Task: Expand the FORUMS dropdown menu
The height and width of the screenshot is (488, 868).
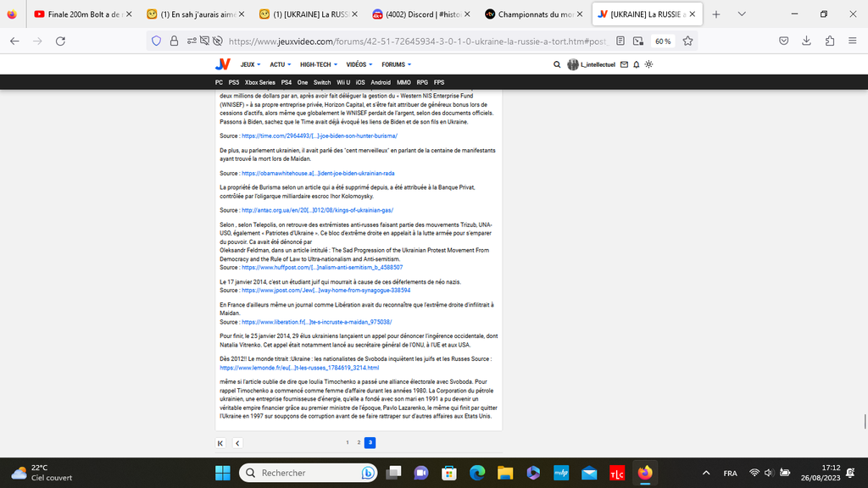Action: (x=397, y=64)
